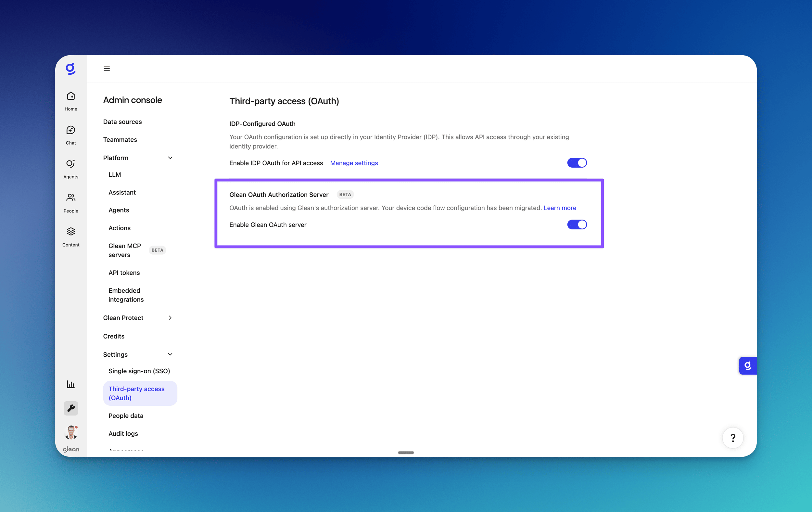The width and height of the screenshot is (812, 512).
Task: Click the Platform section label
Action: 116,158
